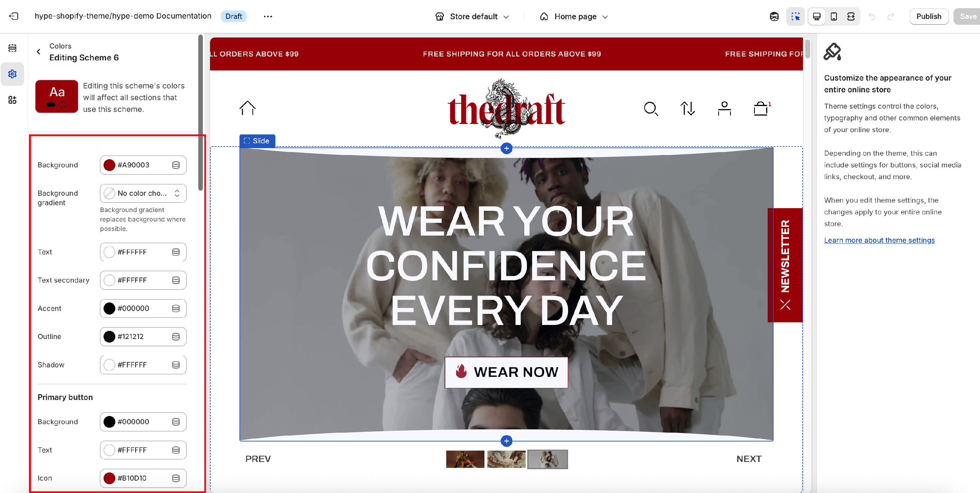Open Learn more about theme settings link
980x493 pixels.
click(879, 240)
